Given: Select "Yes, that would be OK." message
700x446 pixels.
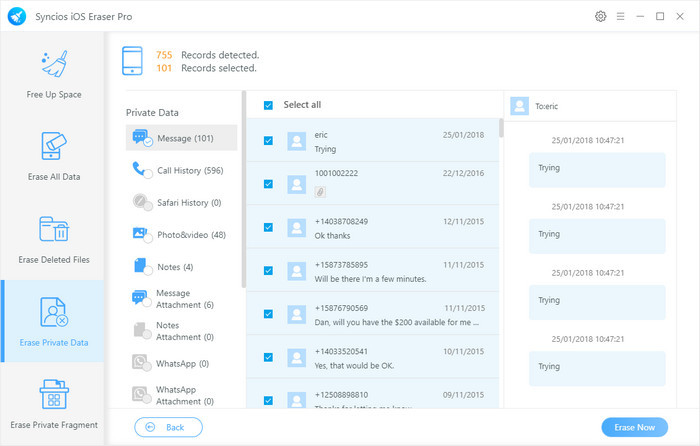Looking at the screenshot, I should [354, 366].
